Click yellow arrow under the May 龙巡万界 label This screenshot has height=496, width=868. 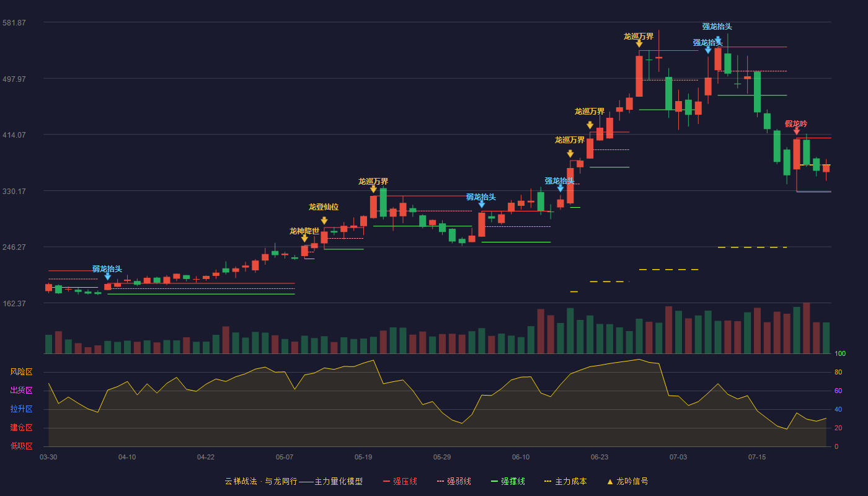tap(373, 189)
